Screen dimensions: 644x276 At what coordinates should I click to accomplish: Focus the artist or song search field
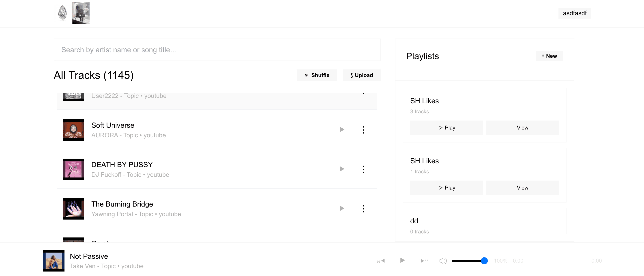click(217, 50)
